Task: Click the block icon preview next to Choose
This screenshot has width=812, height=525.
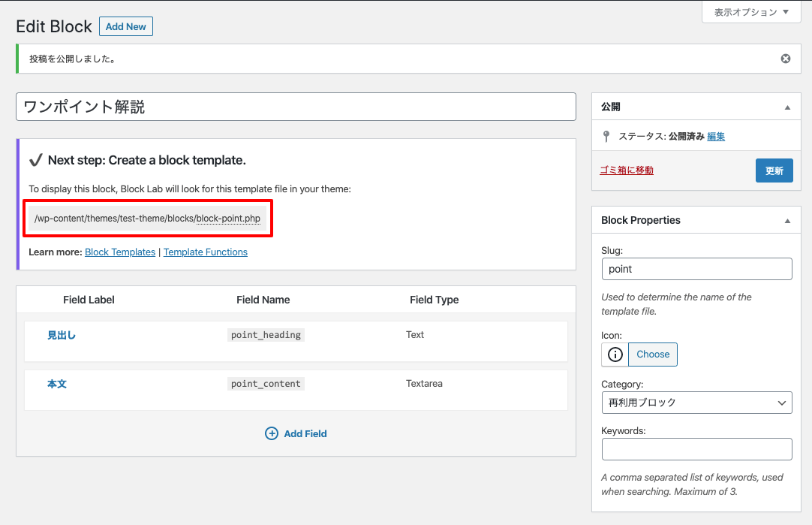Action: tap(614, 354)
